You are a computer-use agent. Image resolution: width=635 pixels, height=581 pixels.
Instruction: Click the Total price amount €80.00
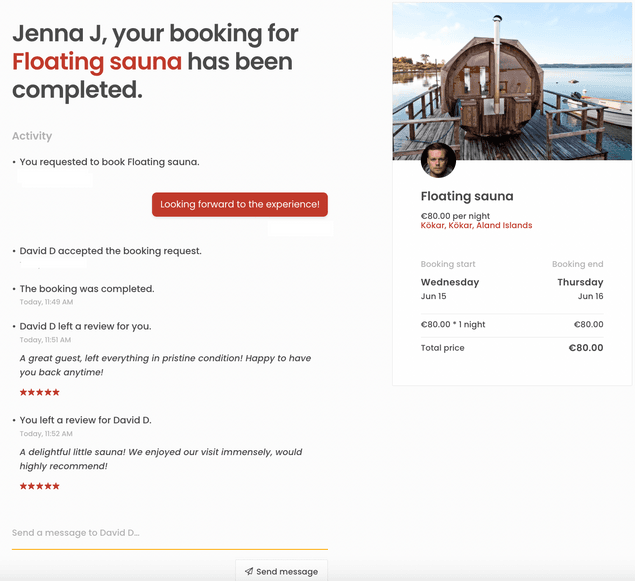586,348
